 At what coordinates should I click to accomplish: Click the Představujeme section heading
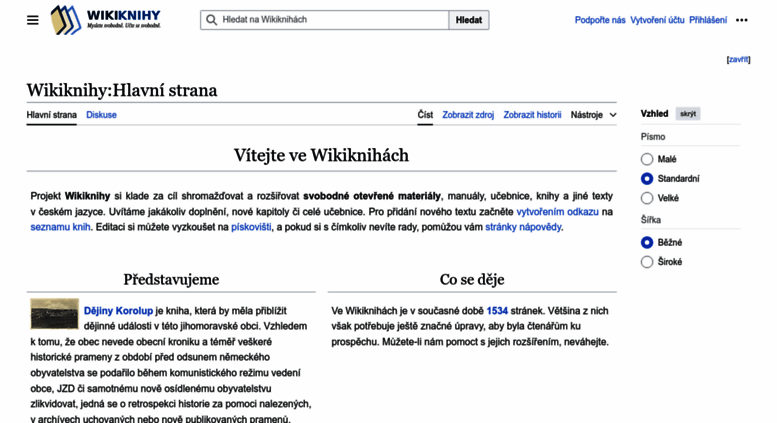click(x=171, y=279)
